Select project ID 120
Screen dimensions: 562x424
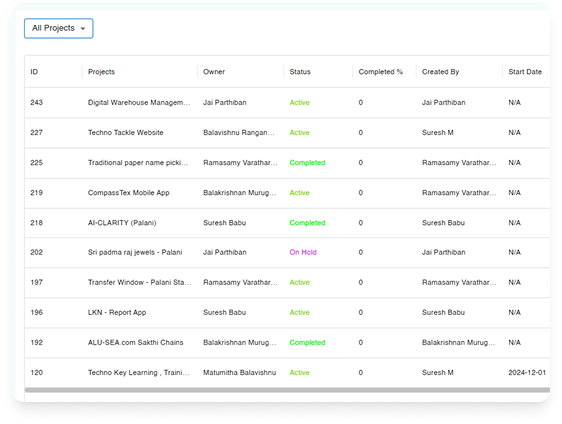[37, 373]
